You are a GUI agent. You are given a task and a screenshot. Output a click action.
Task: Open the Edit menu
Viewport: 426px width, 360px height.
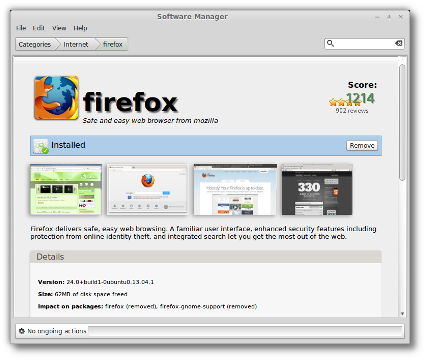[38, 28]
